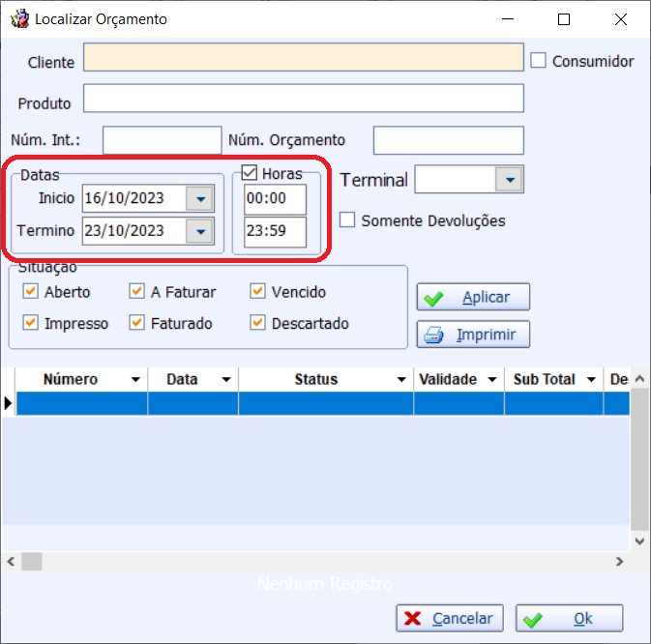
Task: Tick the Somente Devoluções checkbox
Action: pyautogui.click(x=348, y=220)
